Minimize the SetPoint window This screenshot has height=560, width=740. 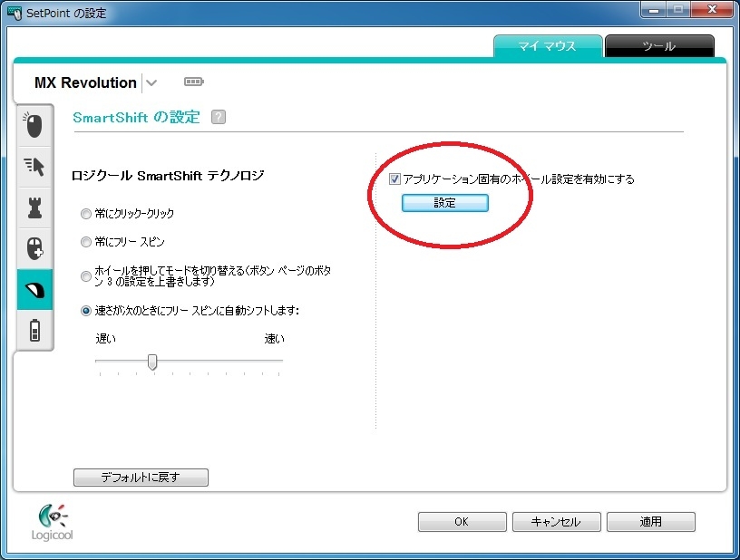(654, 10)
